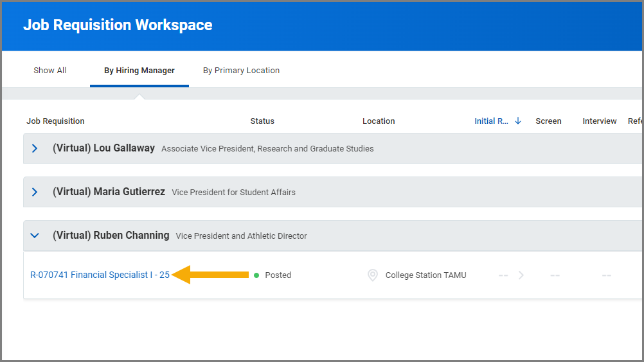The image size is (644, 362).
Task: Expand the Lou Gallaway group chevron
Action: (x=35, y=148)
